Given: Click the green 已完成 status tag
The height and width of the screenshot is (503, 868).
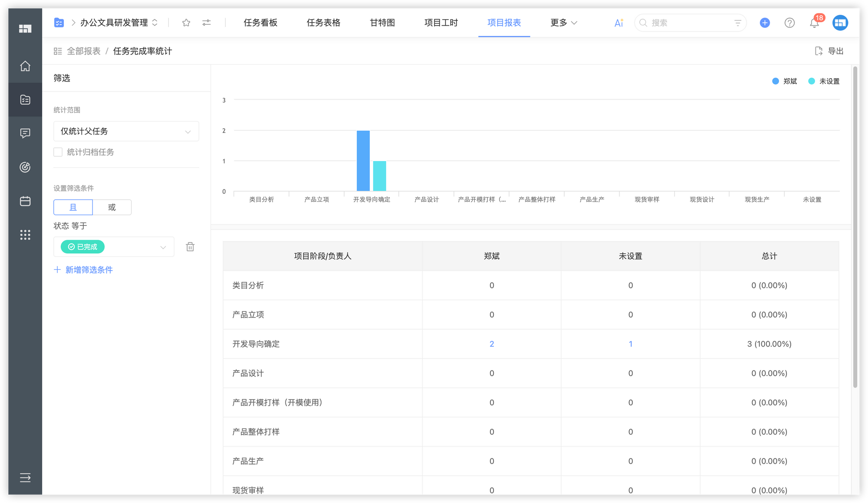Looking at the screenshot, I should [x=82, y=246].
